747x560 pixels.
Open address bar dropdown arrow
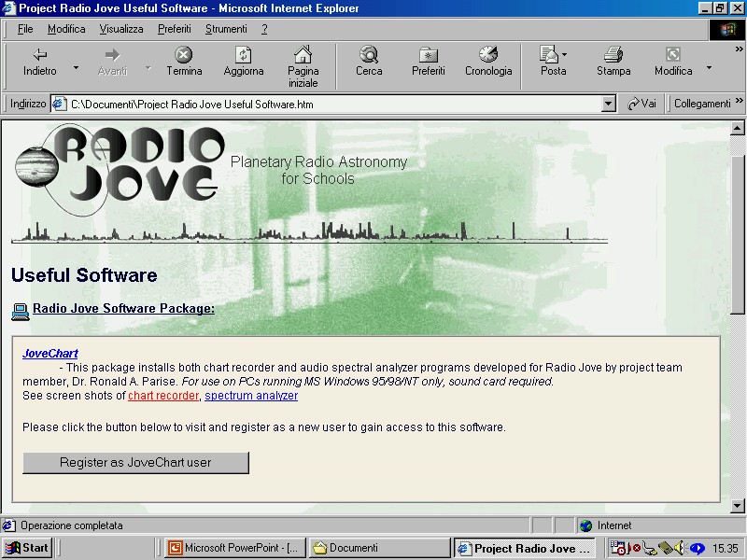pos(609,105)
